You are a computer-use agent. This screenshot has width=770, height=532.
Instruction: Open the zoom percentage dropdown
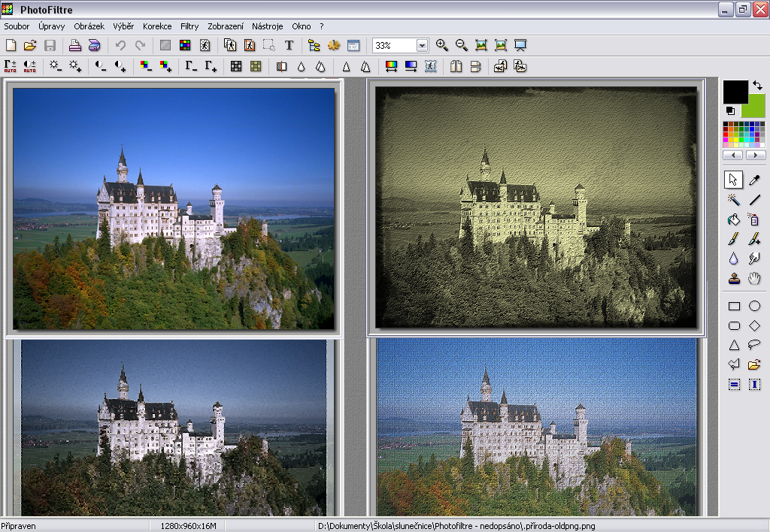click(x=421, y=46)
